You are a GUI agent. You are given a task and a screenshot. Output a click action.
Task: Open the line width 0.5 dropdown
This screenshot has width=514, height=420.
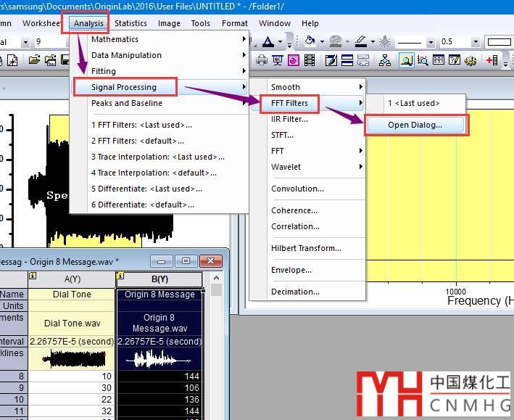click(x=476, y=42)
